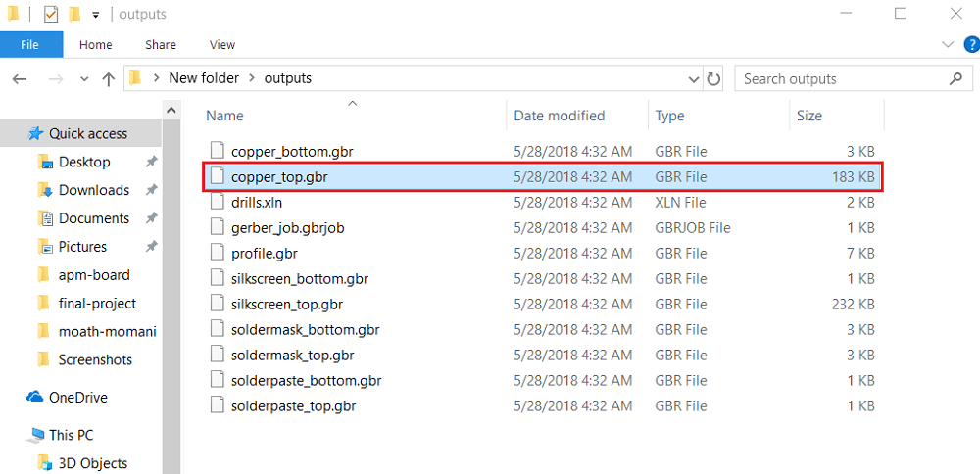The width and height of the screenshot is (980, 474).
Task: Open the View ribbon tab
Action: point(222,44)
